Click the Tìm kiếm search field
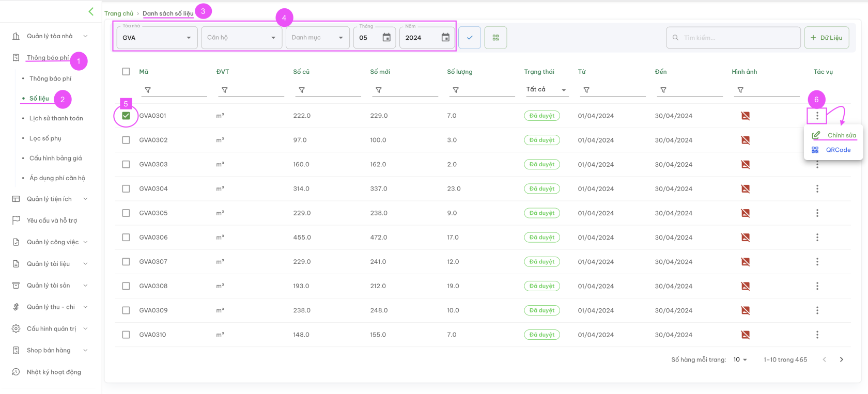 [733, 38]
